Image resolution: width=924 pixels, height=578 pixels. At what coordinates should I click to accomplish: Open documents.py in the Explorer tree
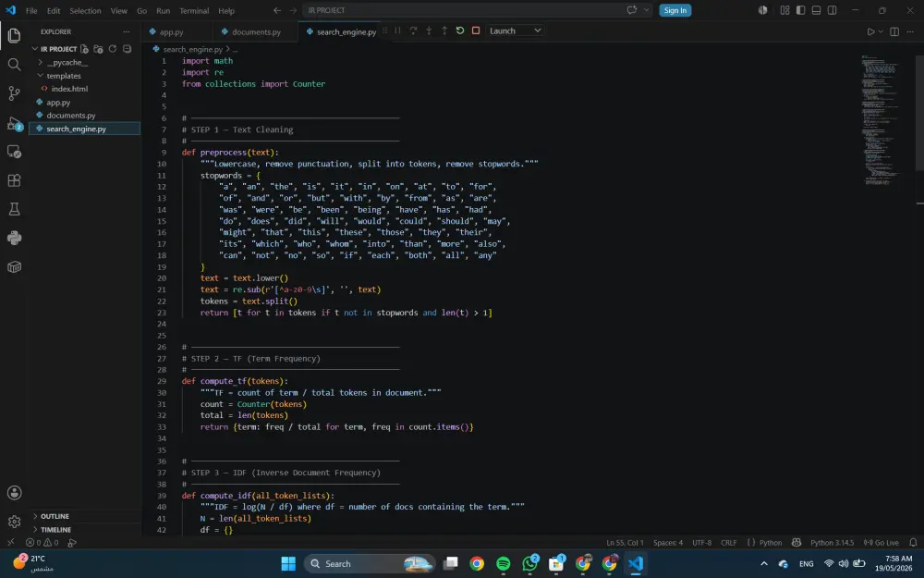(71, 116)
